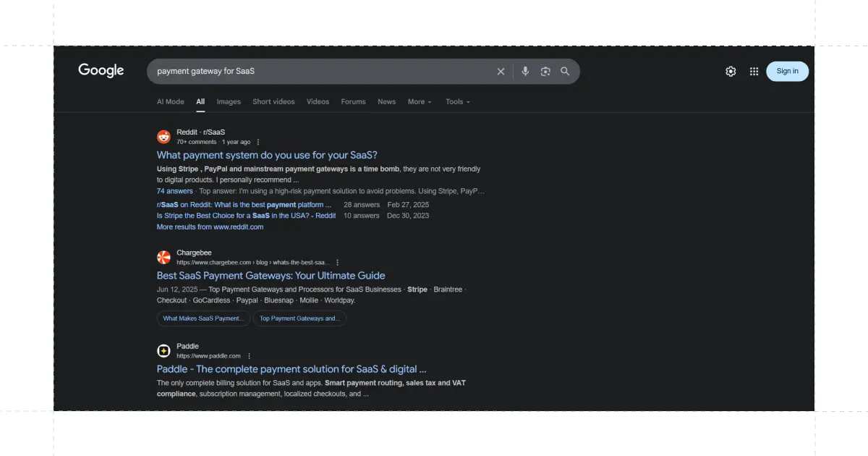Expand the More search categories dropdown

click(x=419, y=101)
